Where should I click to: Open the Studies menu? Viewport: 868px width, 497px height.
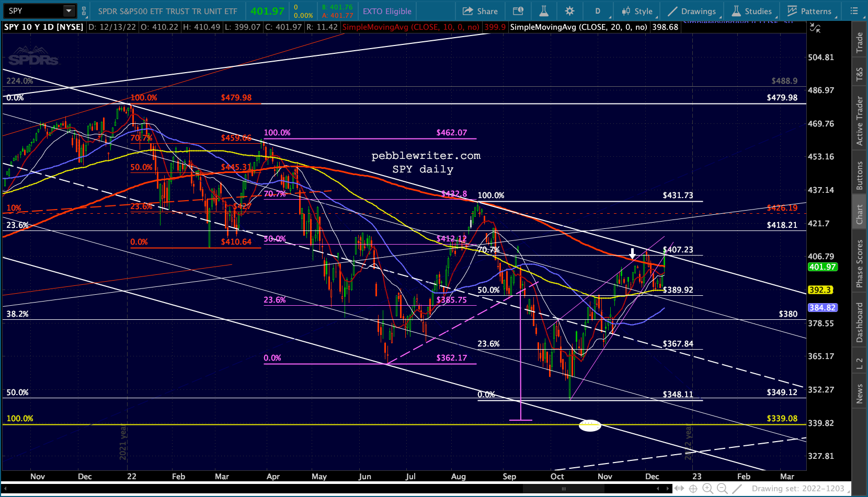[752, 11]
